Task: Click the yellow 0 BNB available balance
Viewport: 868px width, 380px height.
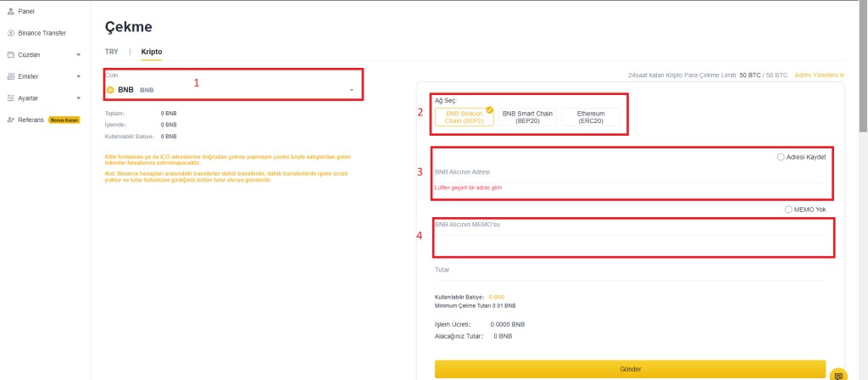Action: pyautogui.click(x=497, y=298)
